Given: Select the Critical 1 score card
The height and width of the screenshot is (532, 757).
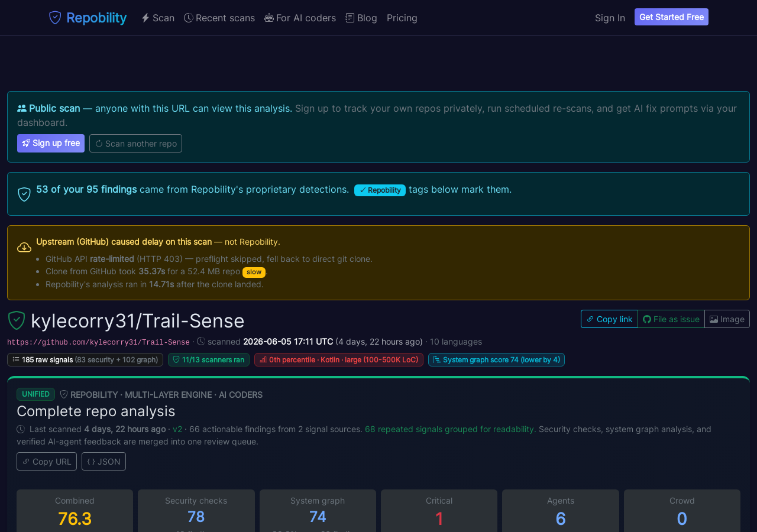Looking at the screenshot, I should tap(439, 511).
